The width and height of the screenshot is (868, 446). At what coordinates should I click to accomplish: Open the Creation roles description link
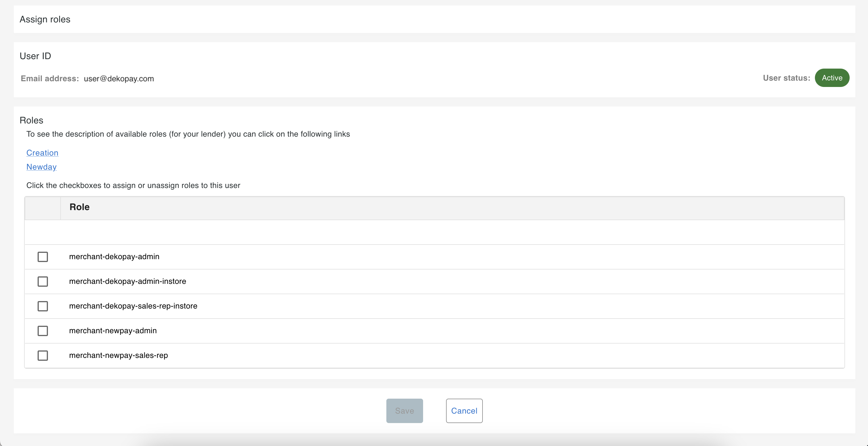coord(42,153)
